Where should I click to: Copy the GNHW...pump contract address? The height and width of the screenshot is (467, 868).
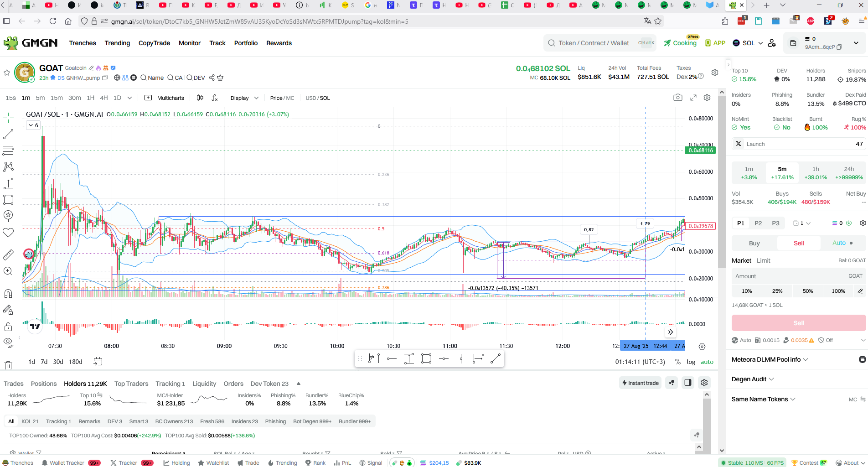(105, 78)
